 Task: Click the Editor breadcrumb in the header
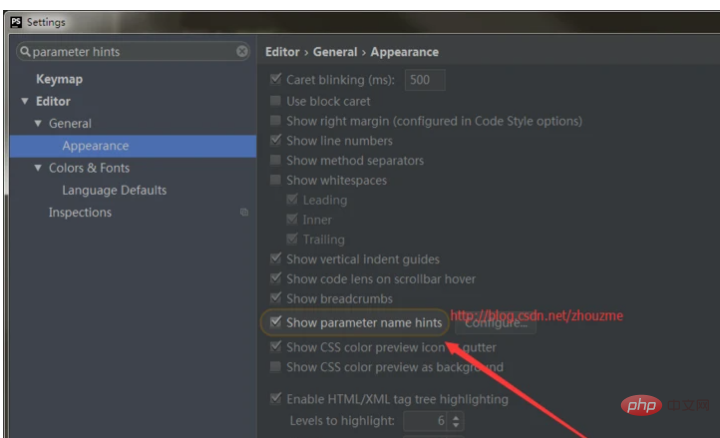coord(282,52)
